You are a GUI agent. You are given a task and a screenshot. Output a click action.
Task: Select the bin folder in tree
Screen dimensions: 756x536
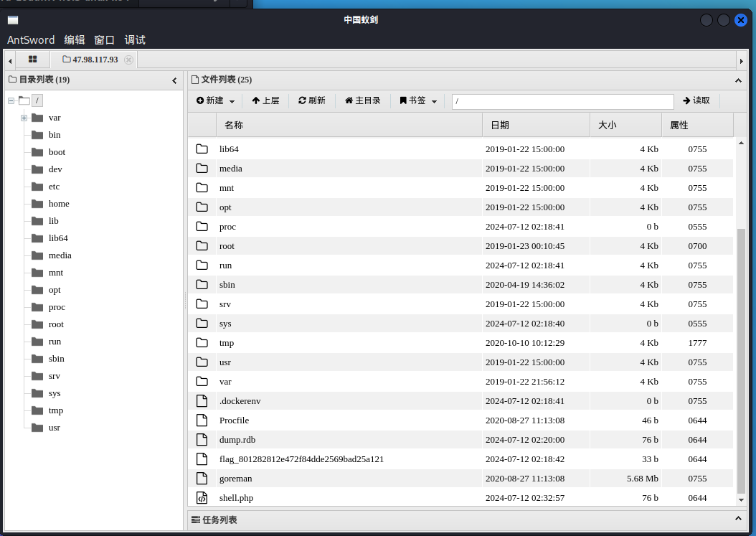(x=55, y=135)
